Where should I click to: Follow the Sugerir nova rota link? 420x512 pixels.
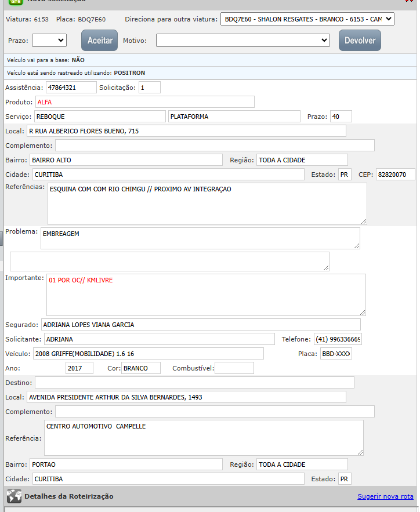point(385,496)
